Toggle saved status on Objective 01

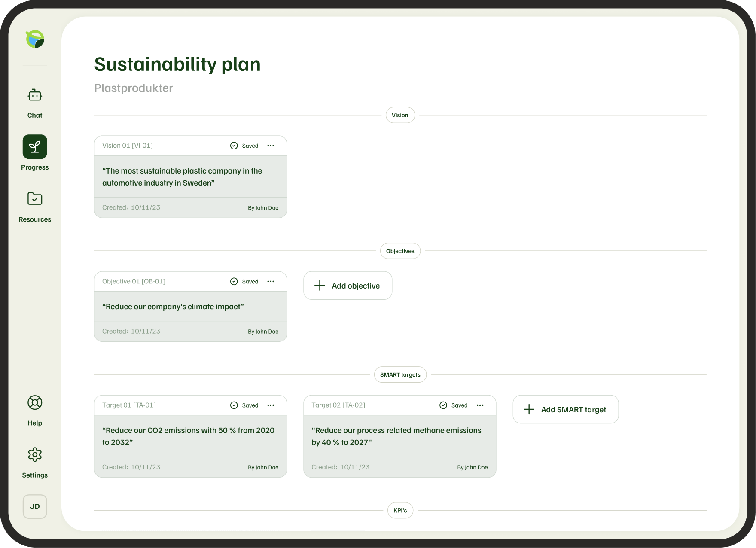(234, 281)
